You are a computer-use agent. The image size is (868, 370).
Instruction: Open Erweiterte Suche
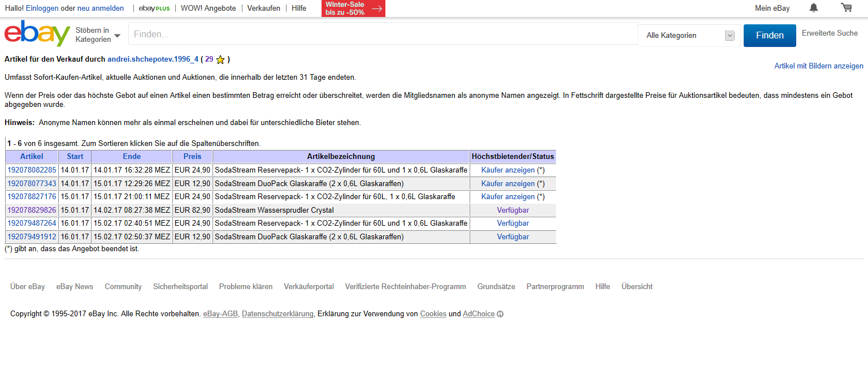pos(830,33)
